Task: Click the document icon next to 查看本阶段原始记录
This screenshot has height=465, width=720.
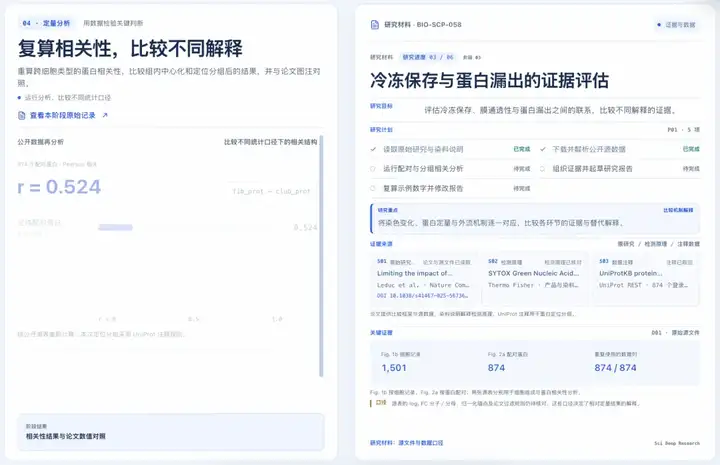Action: (22, 116)
